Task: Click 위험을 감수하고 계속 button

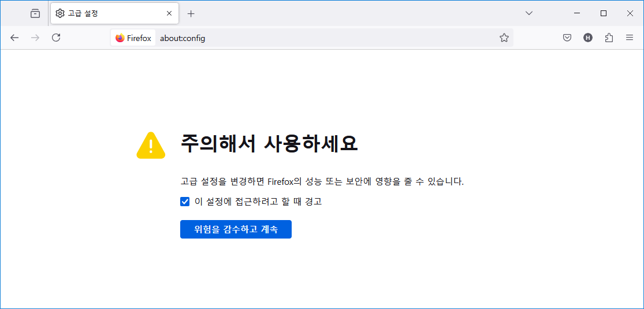Action: (236, 229)
